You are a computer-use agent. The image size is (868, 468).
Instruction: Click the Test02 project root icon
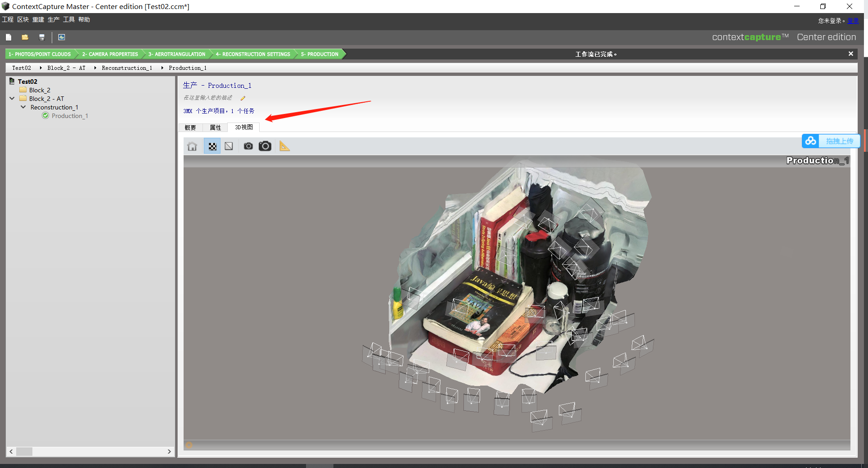click(12, 81)
